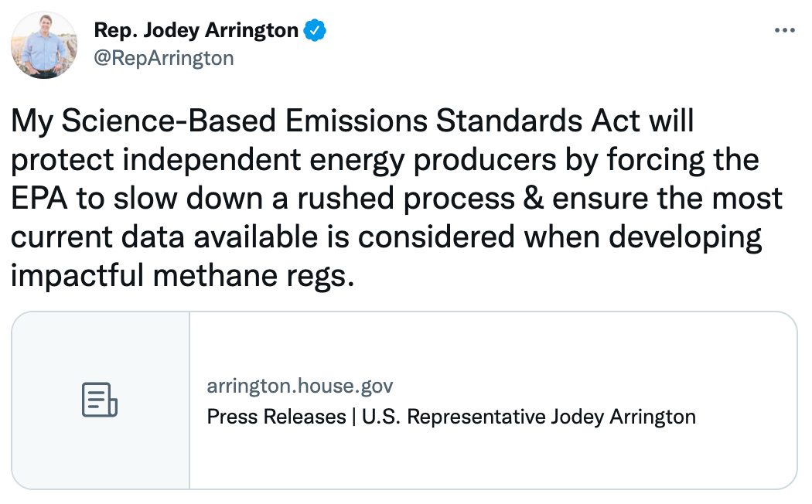This screenshot has width=812, height=504.
Task: Open the Rep. Jodey Arrington display name
Action: click(196, 31)
